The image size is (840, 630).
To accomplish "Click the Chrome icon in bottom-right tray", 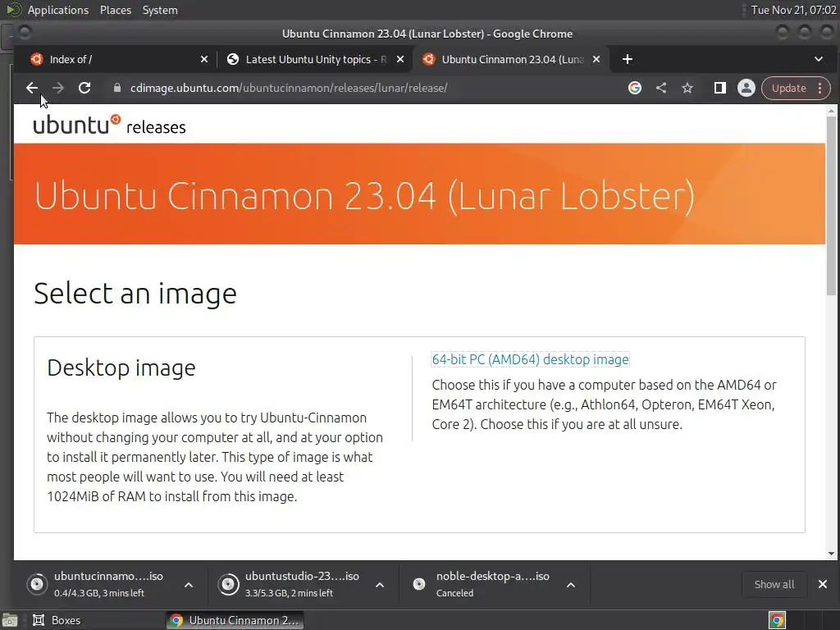I will point(777,620).
